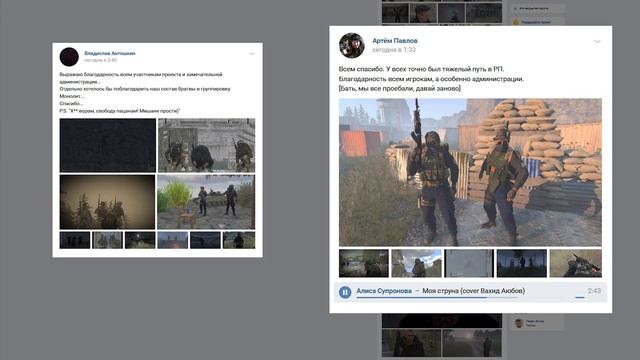Click the song title Моя струна

(x=473, y=291)
